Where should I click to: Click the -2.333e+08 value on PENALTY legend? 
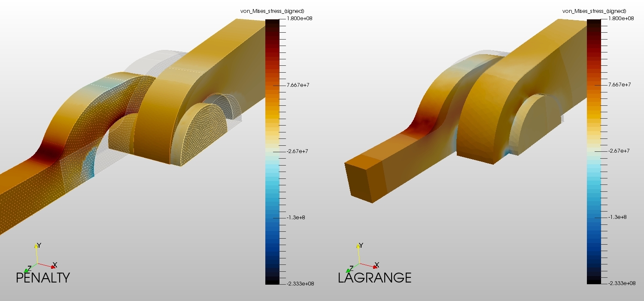[300, 283]
